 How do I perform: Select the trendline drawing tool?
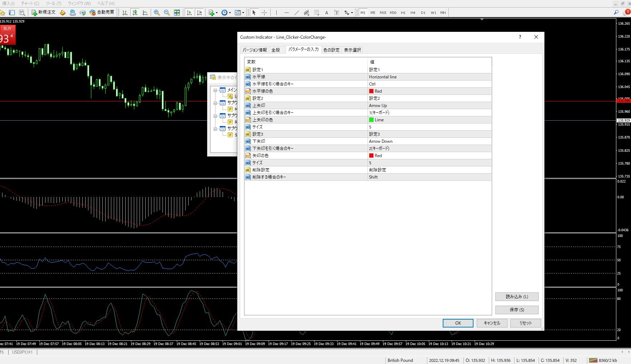point(296,13)
